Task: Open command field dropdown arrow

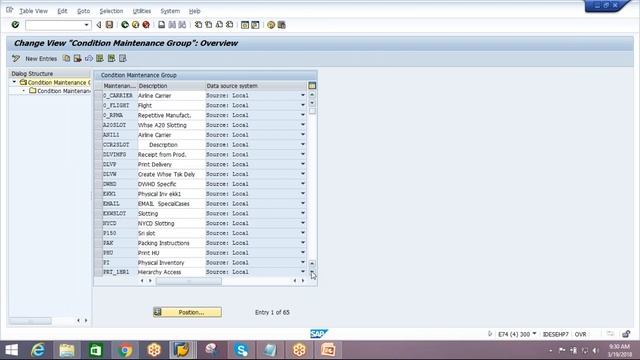Action: click(86, 25)
